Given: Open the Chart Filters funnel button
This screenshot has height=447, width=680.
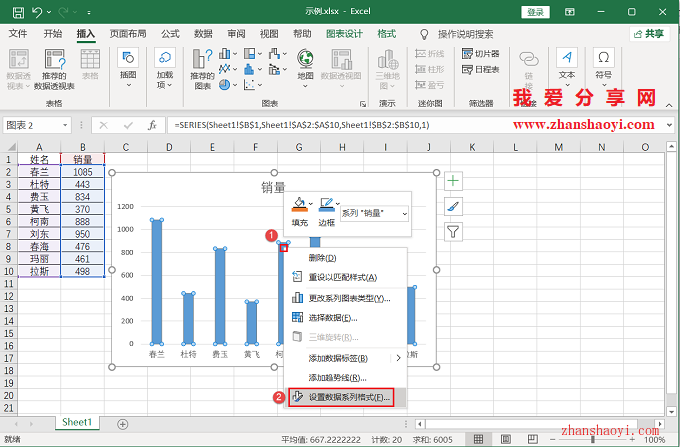Looking at the screenshot, I should point(453,232).
